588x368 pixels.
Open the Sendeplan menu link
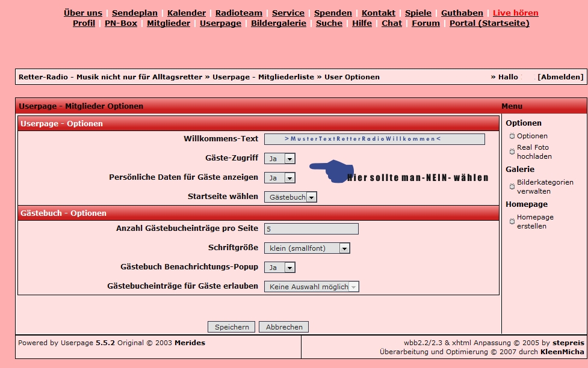135,13
